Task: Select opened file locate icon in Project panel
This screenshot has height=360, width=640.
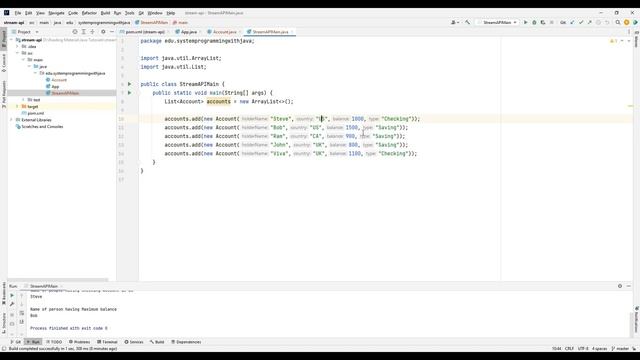Action: pyautogui.click(x=75, y=31)
